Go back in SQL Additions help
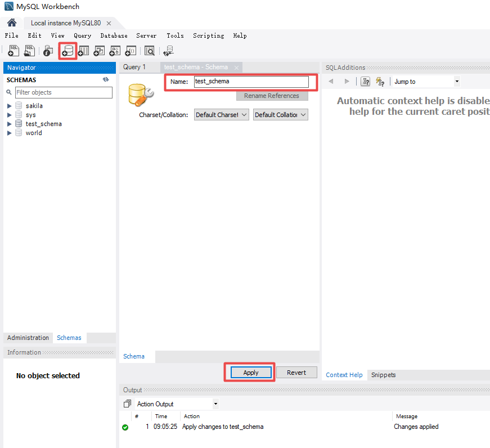The height and width of the screenshot is (448, 490). click(331, 82)
